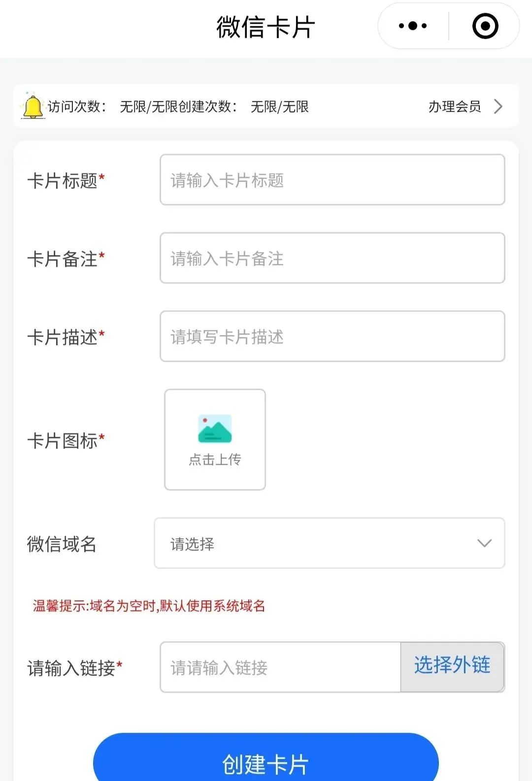Viewport: 532px width, 781px height.
Task: Focus the 请输入卡片备注 input field
Action: pyautogui.click(x=332, y=258)
